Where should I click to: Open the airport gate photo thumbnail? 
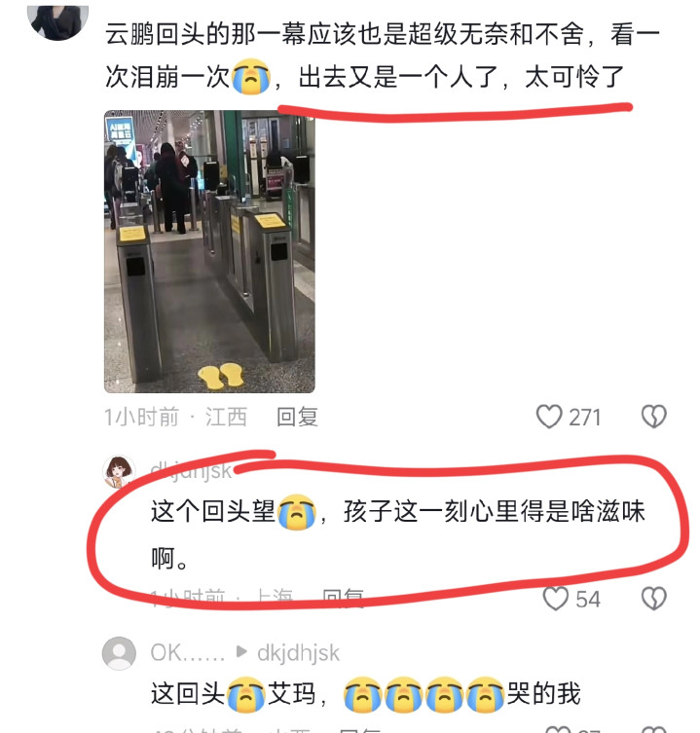tap(209, 251)
